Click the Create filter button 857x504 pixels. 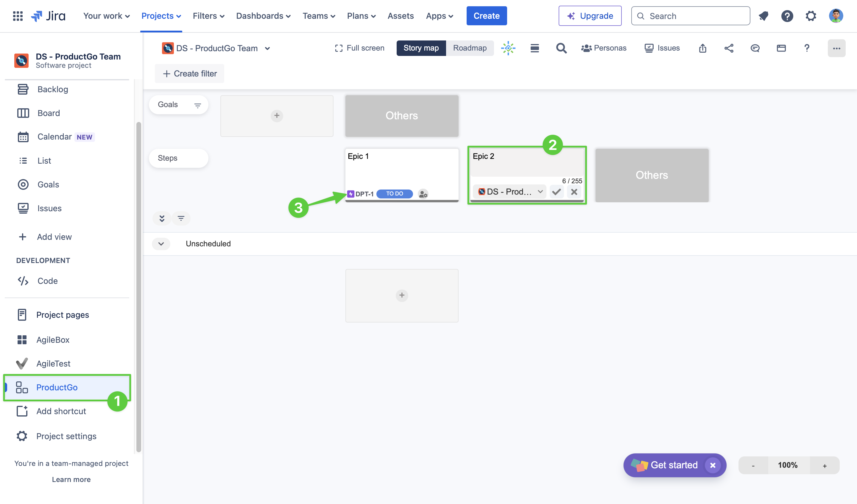189,74
